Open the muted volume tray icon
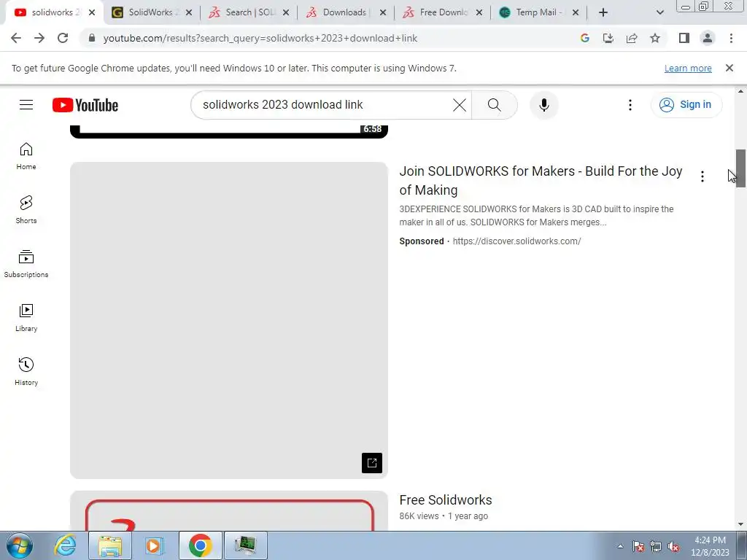 click(673, 547)
